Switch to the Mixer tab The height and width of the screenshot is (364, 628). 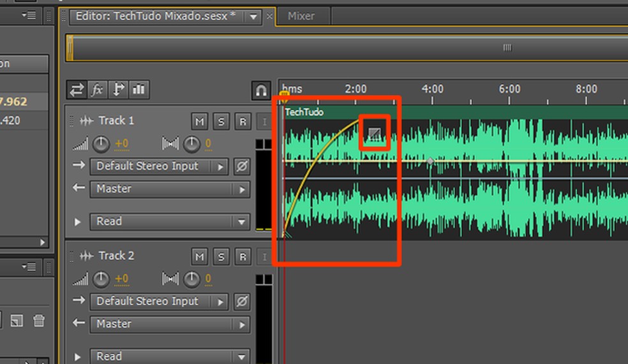click(301, 16)
